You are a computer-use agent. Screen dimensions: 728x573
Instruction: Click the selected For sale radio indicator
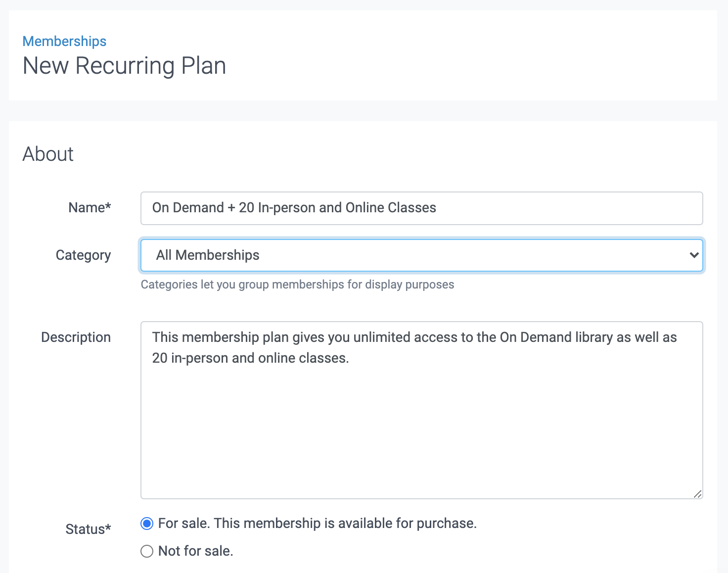(146, 523)
